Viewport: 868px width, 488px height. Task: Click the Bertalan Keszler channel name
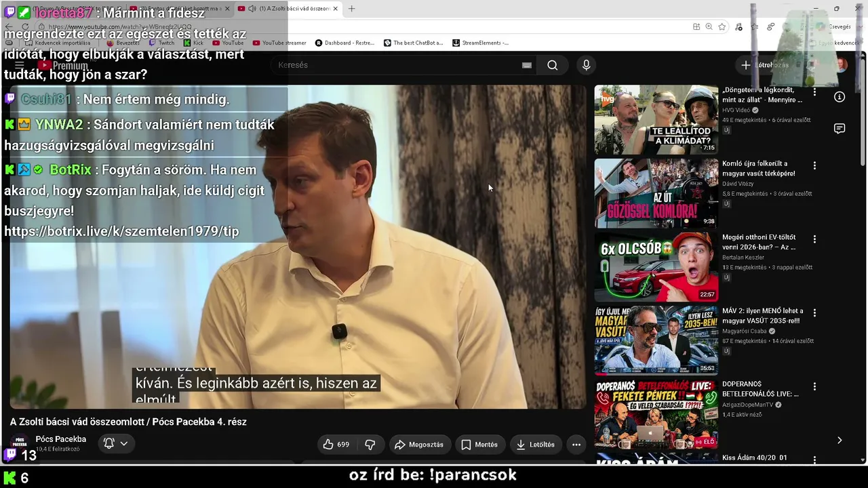(x=743, y=258)
